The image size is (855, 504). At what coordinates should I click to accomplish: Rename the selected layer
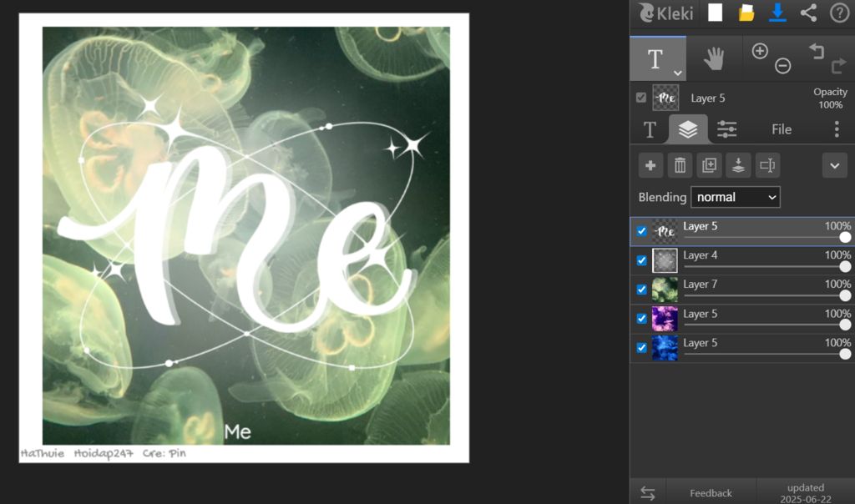click(x=768, y=166)
